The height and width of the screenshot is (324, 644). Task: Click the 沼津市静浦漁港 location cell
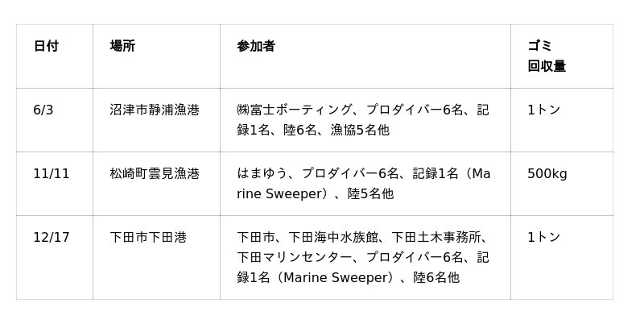pyautogui.click(x=155, y=110)
